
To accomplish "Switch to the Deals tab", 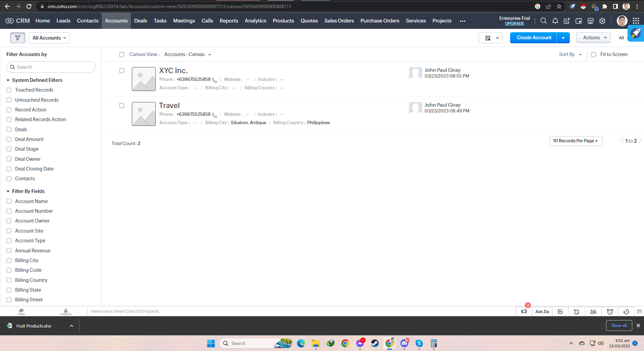I will coord(141,21).
